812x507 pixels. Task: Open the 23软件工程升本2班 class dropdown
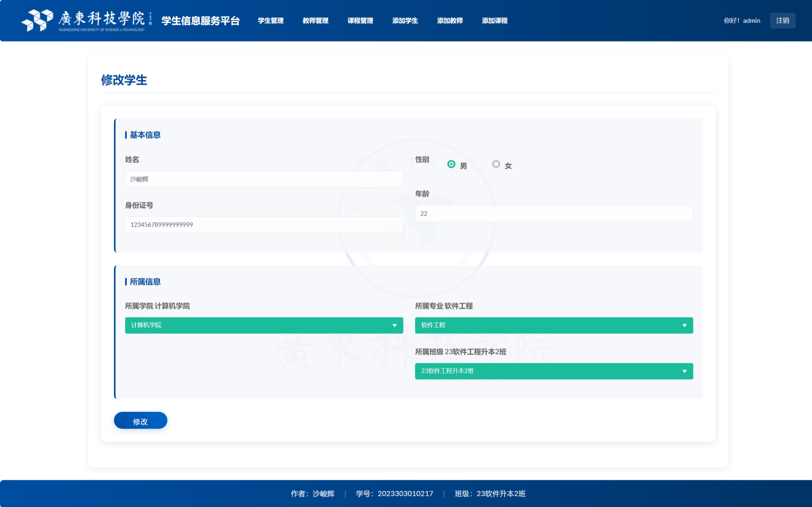tap(553, 371)
